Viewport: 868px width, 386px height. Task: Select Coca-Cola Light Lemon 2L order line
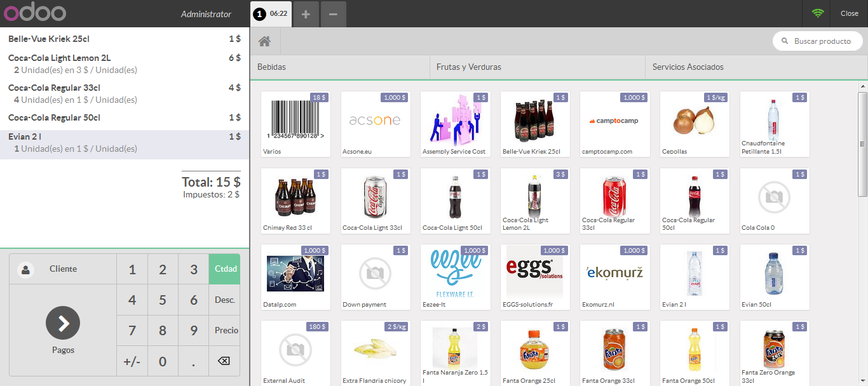coord(125,63)
